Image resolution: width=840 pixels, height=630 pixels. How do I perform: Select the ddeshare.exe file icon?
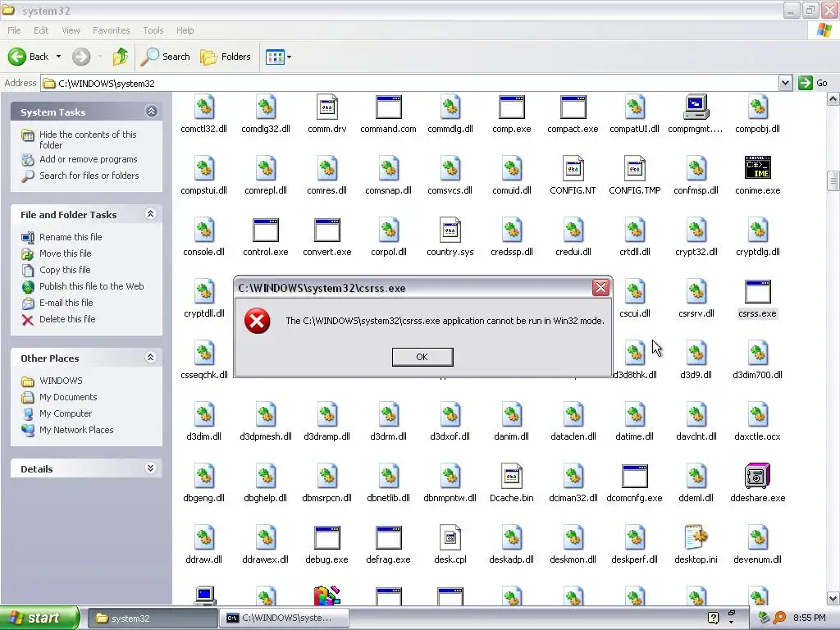tap(757, 476)
